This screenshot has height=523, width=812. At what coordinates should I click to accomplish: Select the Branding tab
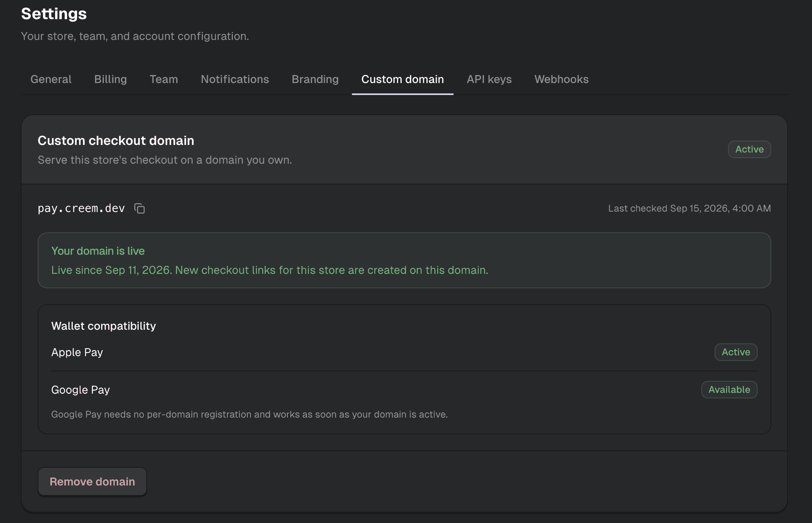[315, 79]
